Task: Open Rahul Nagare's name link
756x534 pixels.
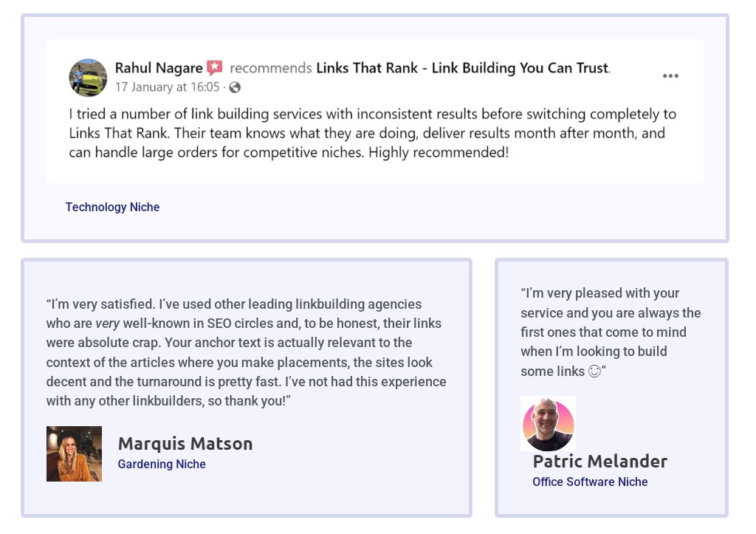Action: point(159,68)
